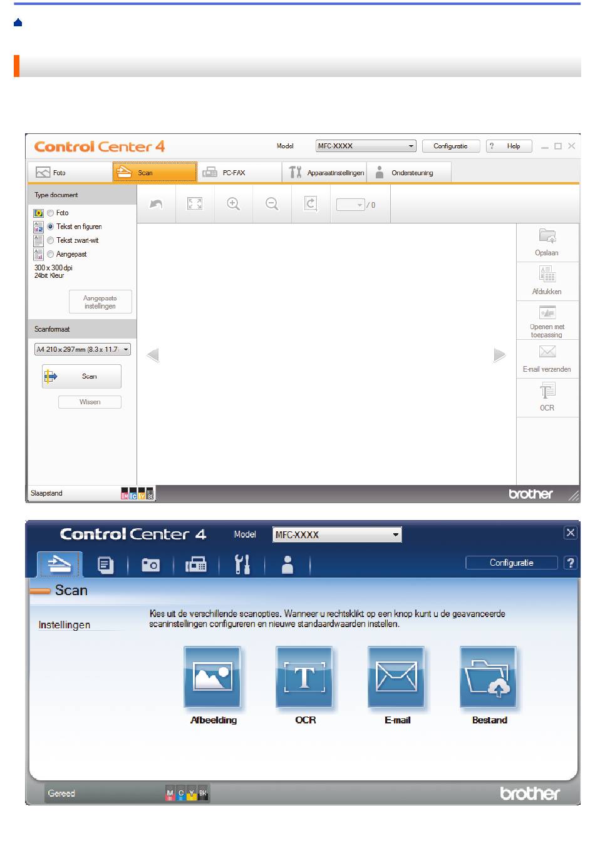Select Tekst en figuren radio button
The image size is (595, 868).
click(x=51, y=227)
